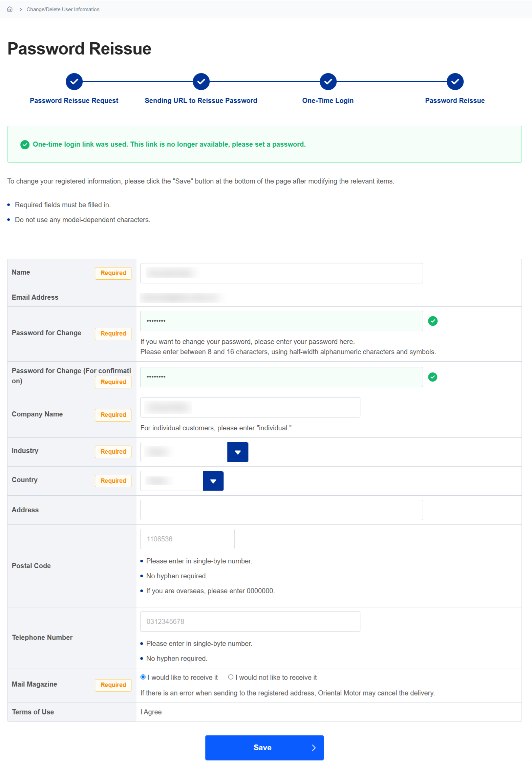This screenshot has width=532, height=773.
Task: Click the Required badge next to Industry
Action: (x=113, y=452)
